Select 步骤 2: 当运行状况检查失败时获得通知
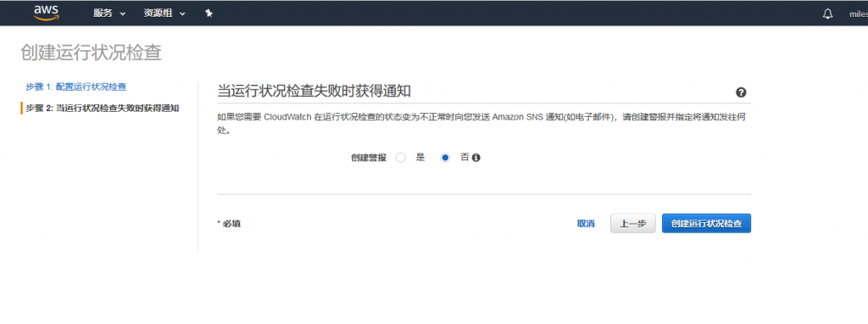 tap(102, 108)
